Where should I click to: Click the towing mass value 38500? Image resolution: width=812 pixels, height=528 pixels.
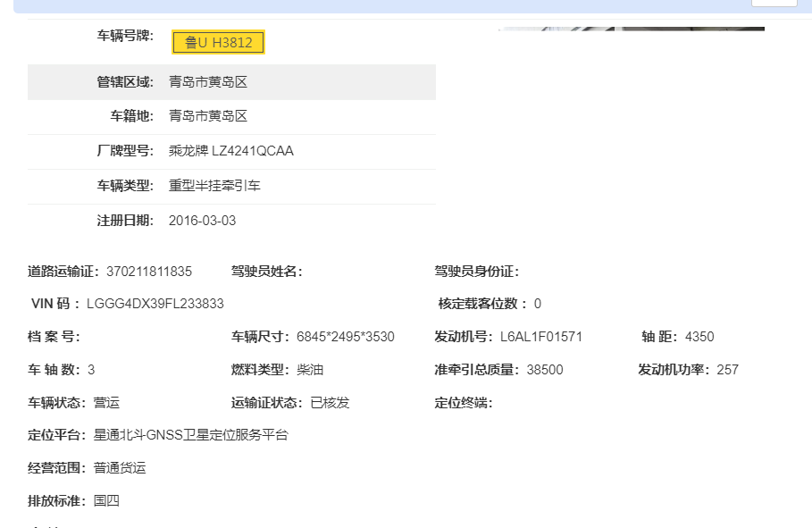point(545,370)
